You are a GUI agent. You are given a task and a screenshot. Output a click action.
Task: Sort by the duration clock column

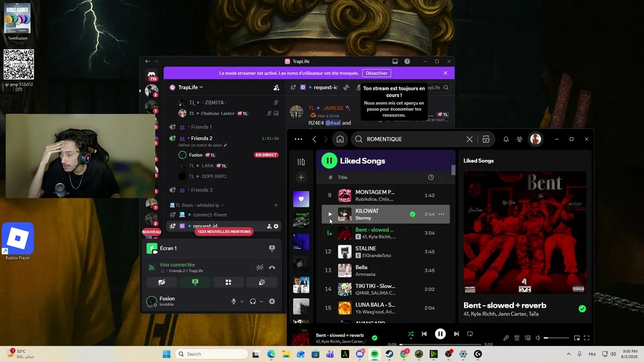[x=431, y=177]
